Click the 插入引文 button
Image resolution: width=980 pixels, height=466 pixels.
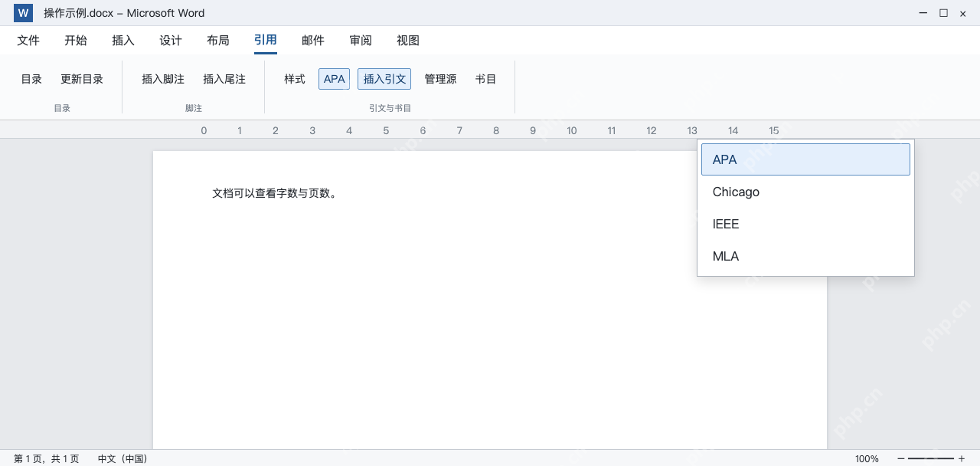pyautogui.click(x=384, y=79)
